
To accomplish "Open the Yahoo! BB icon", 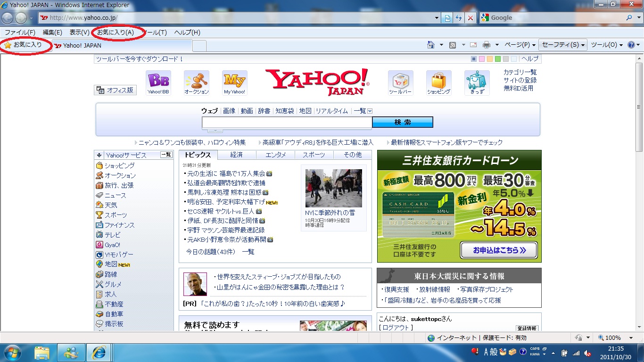I will tap(158, 83).
